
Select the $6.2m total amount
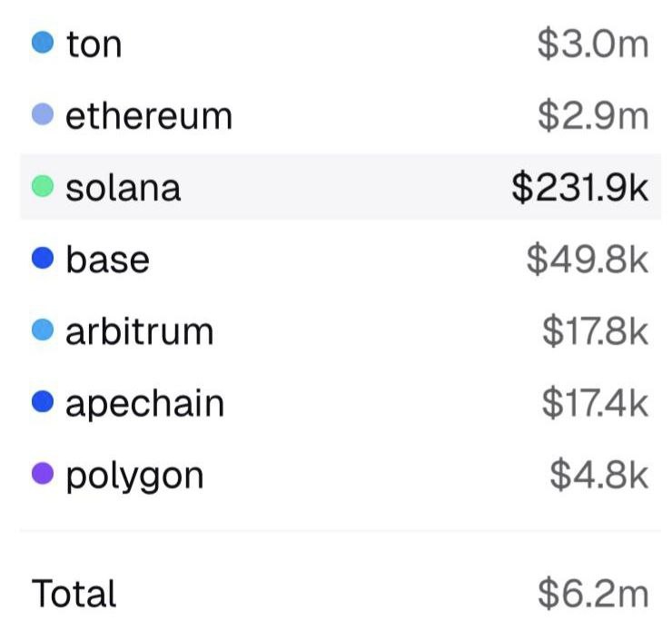[x=593, y=594]
